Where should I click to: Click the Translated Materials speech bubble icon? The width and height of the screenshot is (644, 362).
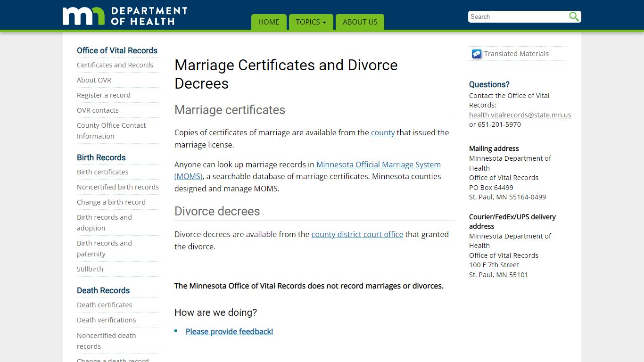[x=477, y=54]
